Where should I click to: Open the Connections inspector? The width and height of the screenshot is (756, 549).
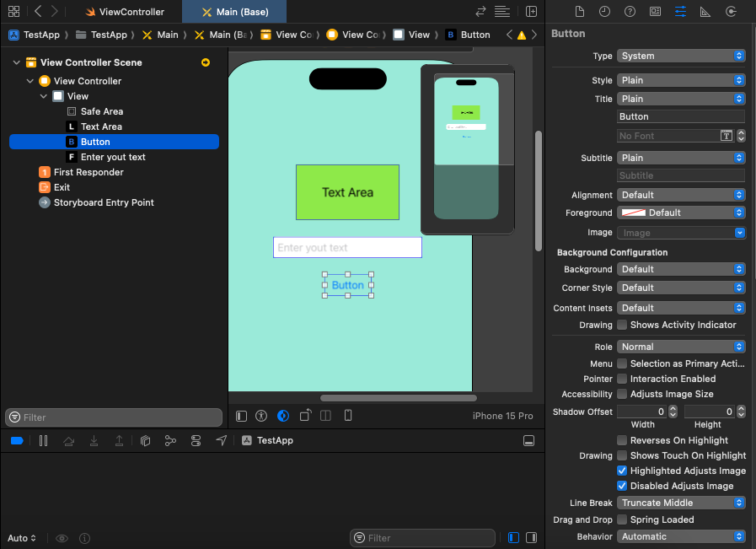730,12
